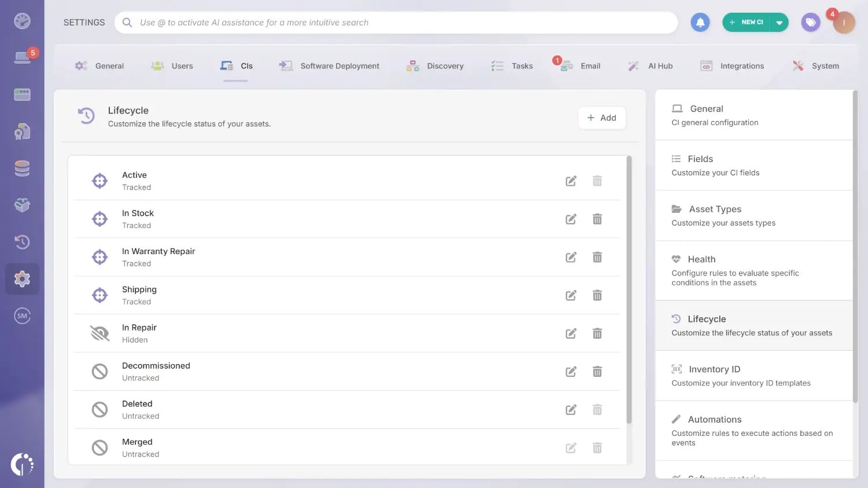Toggle visibility of the In Repair status
868x488 pixels.
[100, 333]
